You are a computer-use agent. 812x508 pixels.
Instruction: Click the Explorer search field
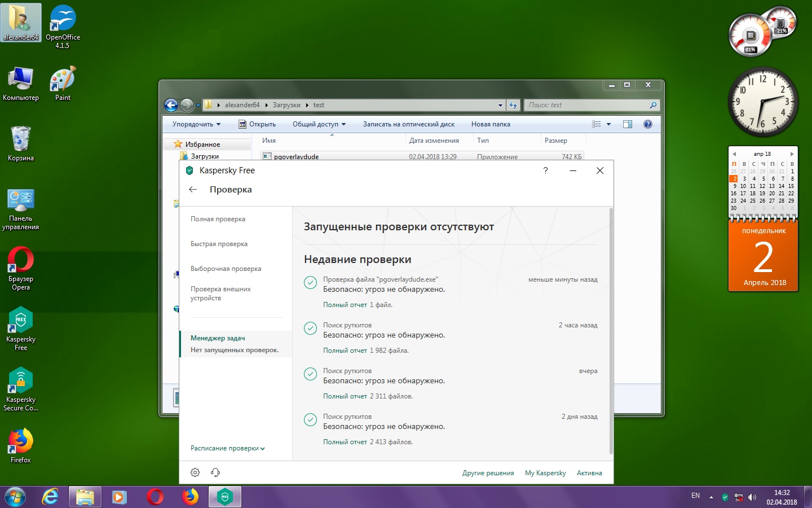pos(586,105)
